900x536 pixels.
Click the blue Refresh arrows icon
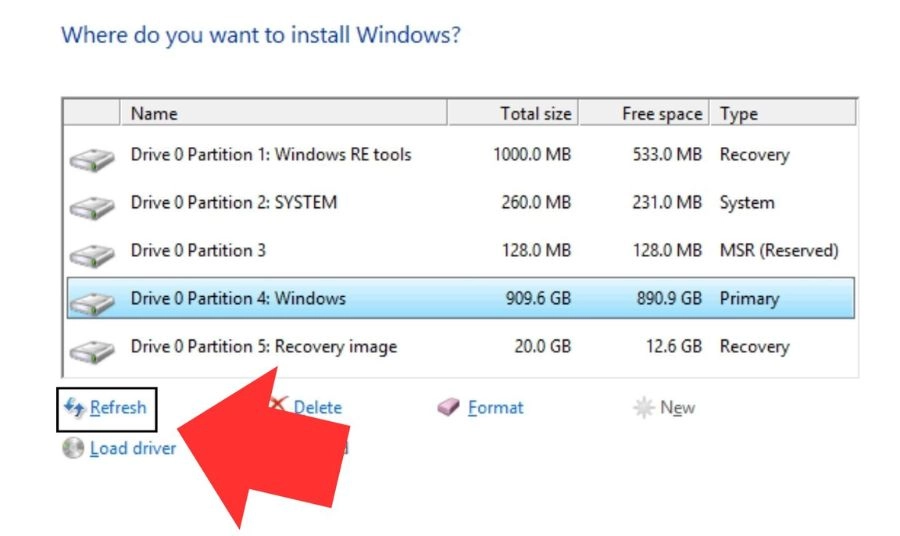coord(74,408)
